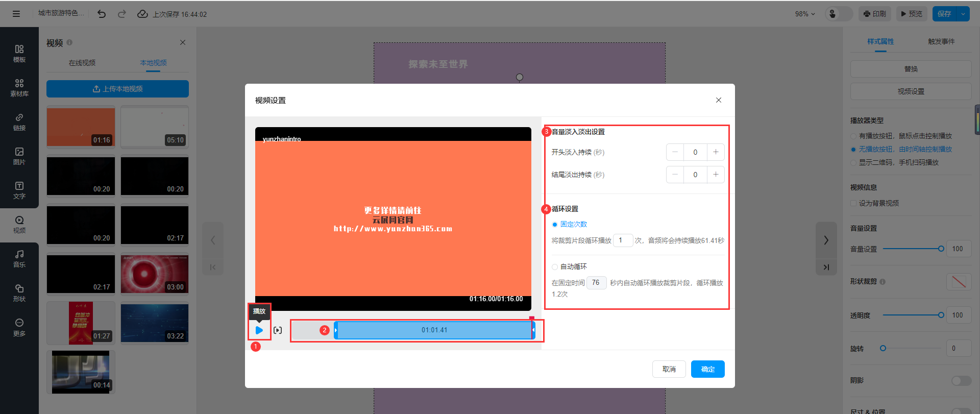Select the 自动循环 auto loop radio option
980x414 pixels.
pyautogui.click(x=555, y=267)
